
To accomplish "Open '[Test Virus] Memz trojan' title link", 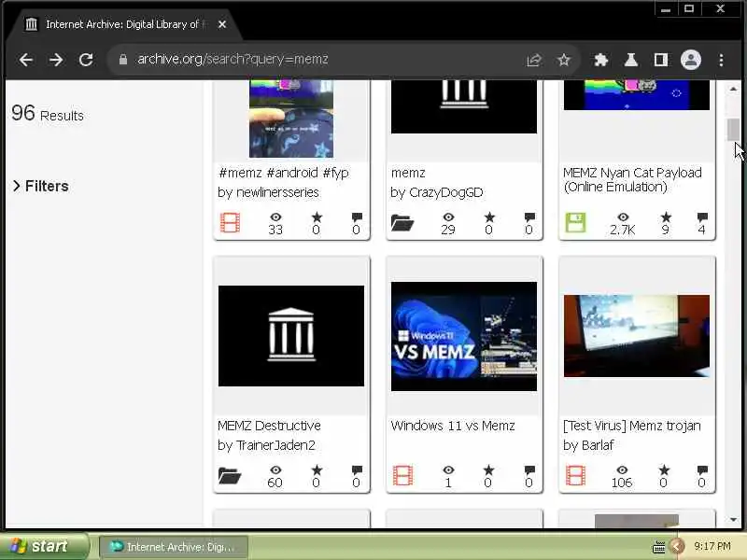I will click(x=632, y=426).
